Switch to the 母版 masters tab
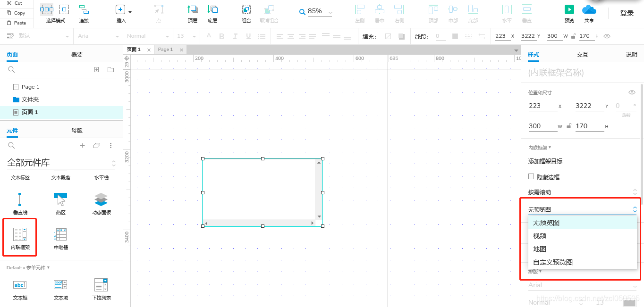 coord(77,131)
